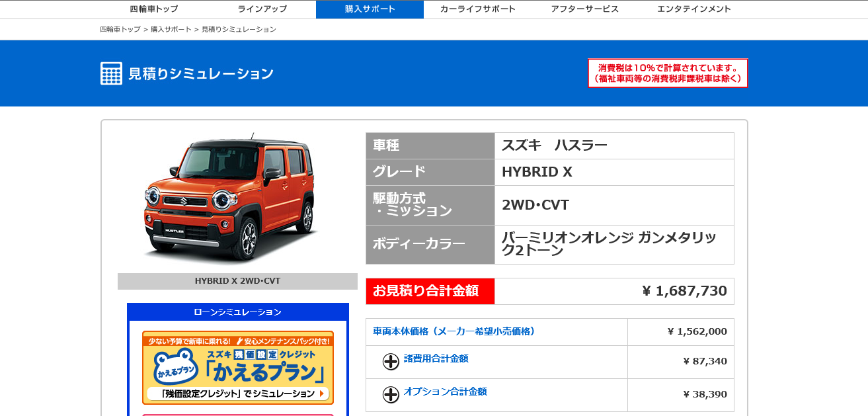868x416 pixels.
Task: Click the options amount ¥ 38,390
Action: (x=705, y=395)
